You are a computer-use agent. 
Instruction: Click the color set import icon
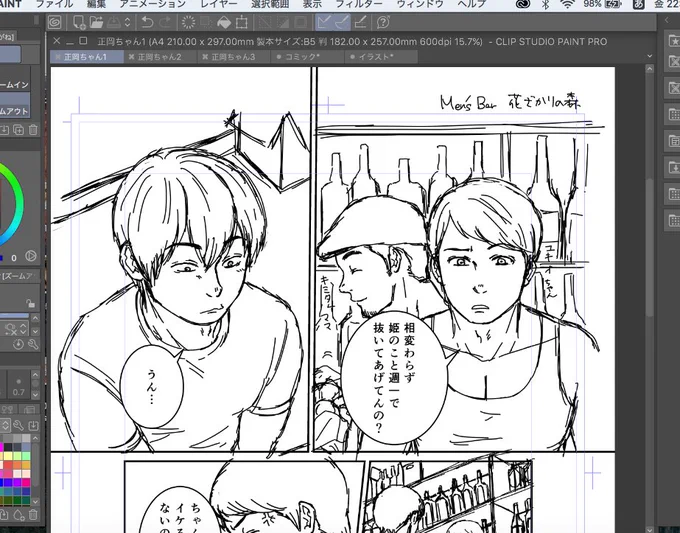[33, 425]
